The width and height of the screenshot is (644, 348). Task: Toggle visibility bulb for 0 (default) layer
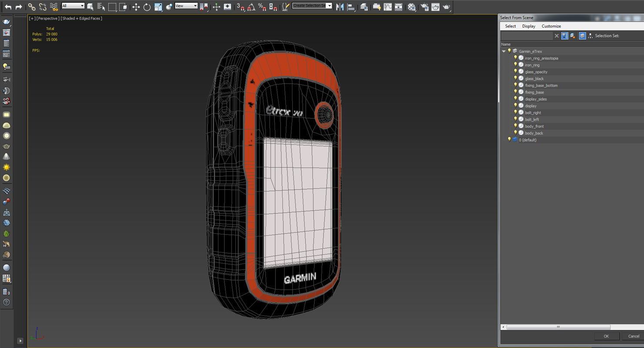tap(509, 140)
